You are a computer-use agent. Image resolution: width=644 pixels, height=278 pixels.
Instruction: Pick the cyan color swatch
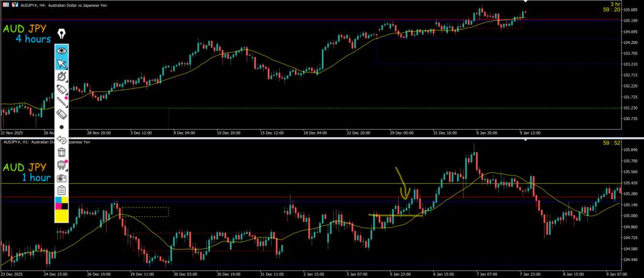click(58, 201)
